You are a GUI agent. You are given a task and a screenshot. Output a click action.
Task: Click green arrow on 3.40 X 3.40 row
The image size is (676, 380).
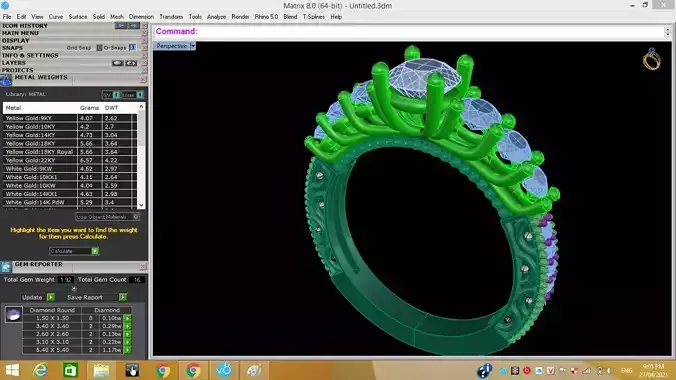128,326
